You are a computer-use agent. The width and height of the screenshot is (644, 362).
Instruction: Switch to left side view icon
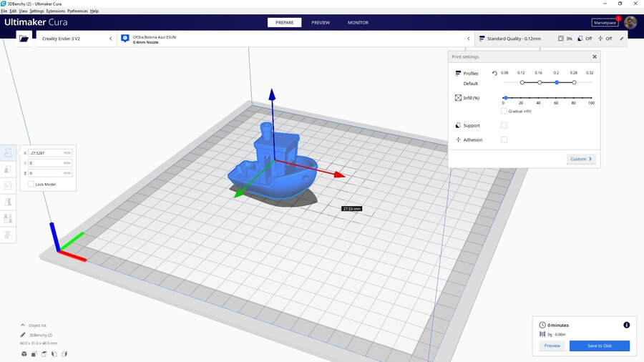[54, 354]
